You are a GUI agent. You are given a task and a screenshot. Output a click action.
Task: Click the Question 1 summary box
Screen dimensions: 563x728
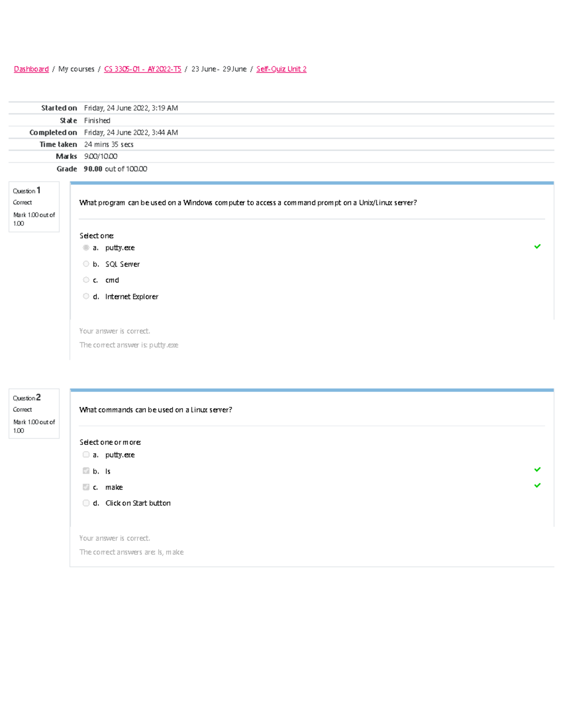34,206
